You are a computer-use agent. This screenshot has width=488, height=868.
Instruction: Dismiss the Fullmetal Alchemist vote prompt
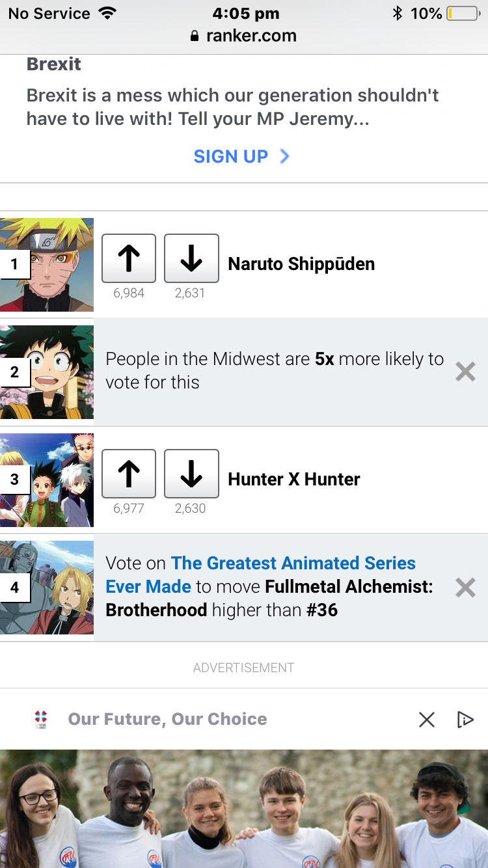click(x=465, y=588)
